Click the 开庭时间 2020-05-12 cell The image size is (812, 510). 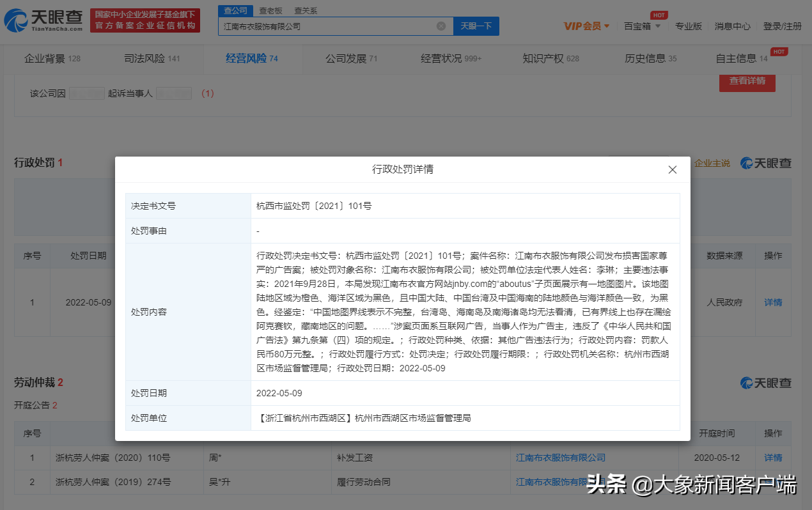tap(717, 458)
